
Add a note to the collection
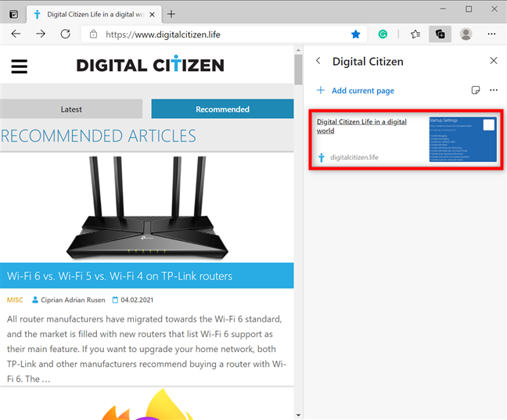click(476, 90)
